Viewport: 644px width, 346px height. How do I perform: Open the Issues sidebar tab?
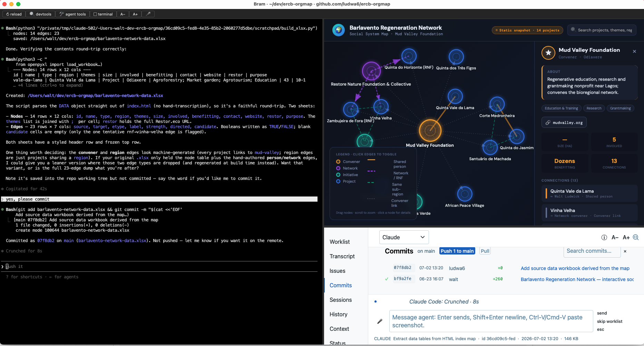click(337, 271)
